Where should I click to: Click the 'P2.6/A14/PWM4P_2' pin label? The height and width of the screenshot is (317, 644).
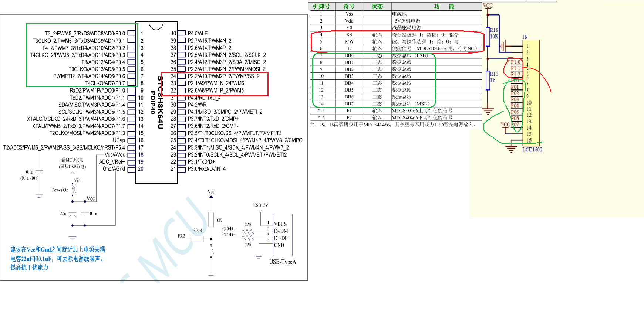(x=209, y=48)
